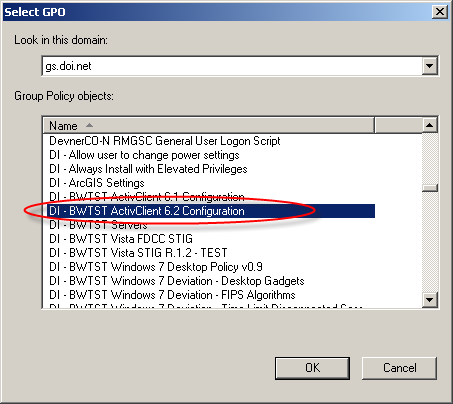Click the Cancel button
The image size is (453, 404).
click(x=399, y=368)
